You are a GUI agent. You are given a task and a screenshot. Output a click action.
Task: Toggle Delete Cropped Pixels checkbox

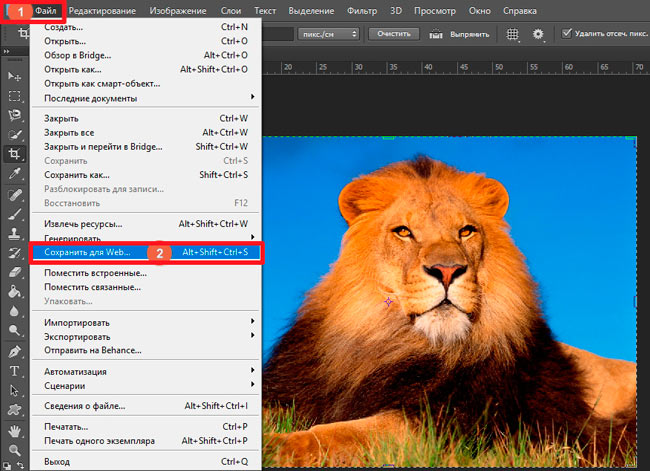pos(567,33)
